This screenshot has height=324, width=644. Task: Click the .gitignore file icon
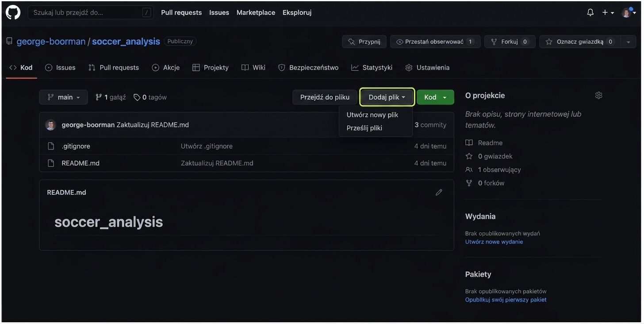(51, 146)
